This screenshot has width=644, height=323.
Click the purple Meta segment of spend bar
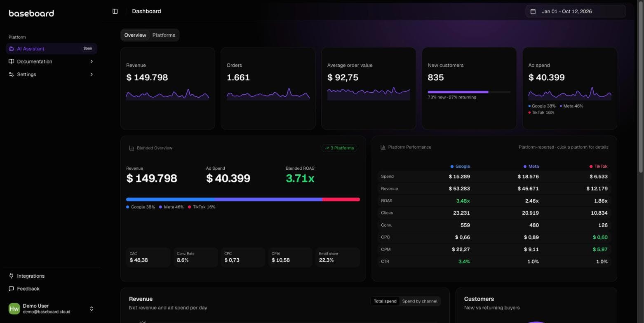click(268, 199)
